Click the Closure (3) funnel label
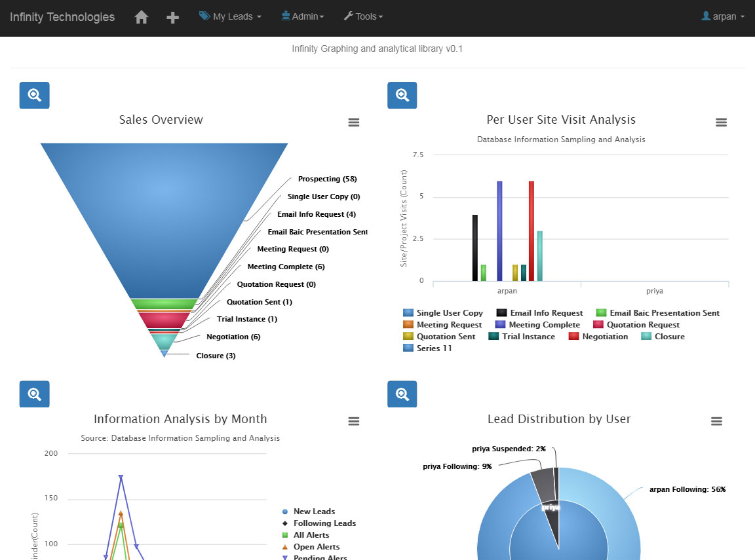Screen dimensions: 755x560 tap(216, 356)
